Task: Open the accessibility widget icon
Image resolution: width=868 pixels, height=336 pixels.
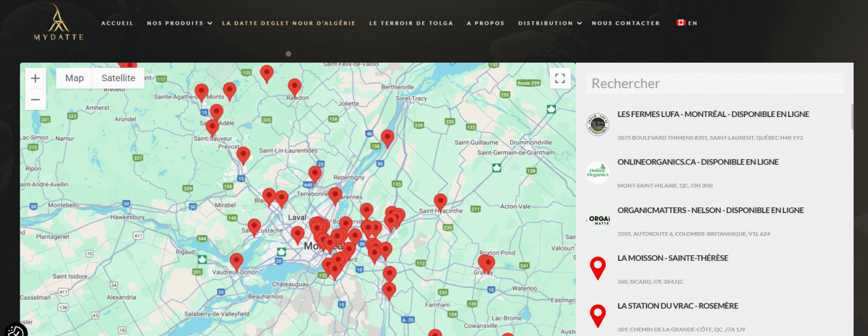Action: click(16, 331)
